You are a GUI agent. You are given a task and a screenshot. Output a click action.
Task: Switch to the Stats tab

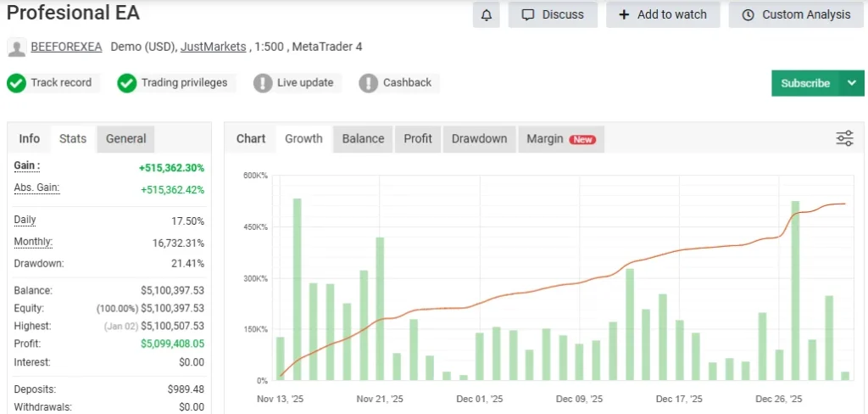[73, 138]
